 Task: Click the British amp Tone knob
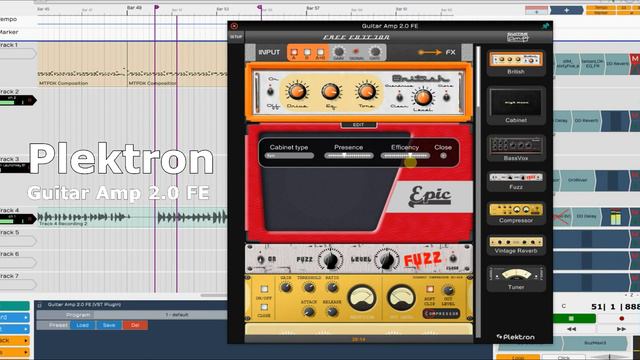click(x=367, y=91)
